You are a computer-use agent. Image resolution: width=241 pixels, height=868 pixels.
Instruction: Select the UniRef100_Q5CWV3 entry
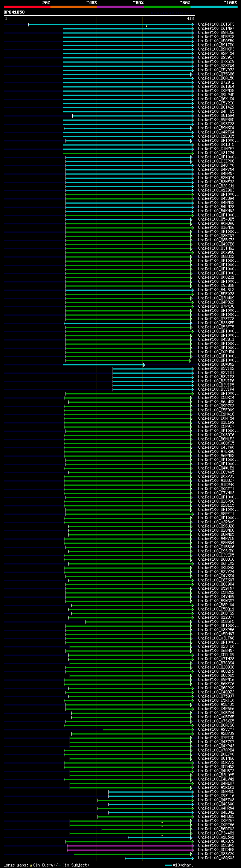tap(216, 846)
